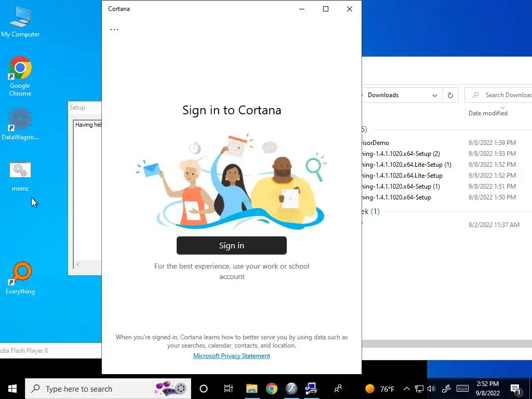Open Task View from the taskbar

coord(229,389)
